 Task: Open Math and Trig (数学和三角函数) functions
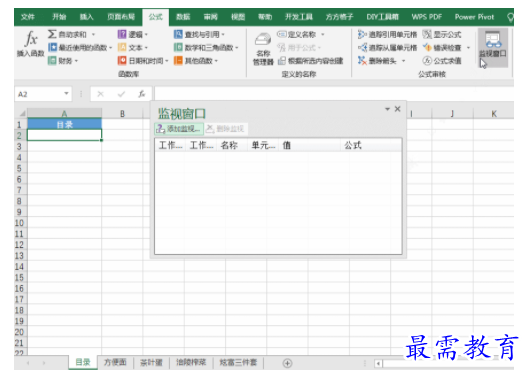206,48
